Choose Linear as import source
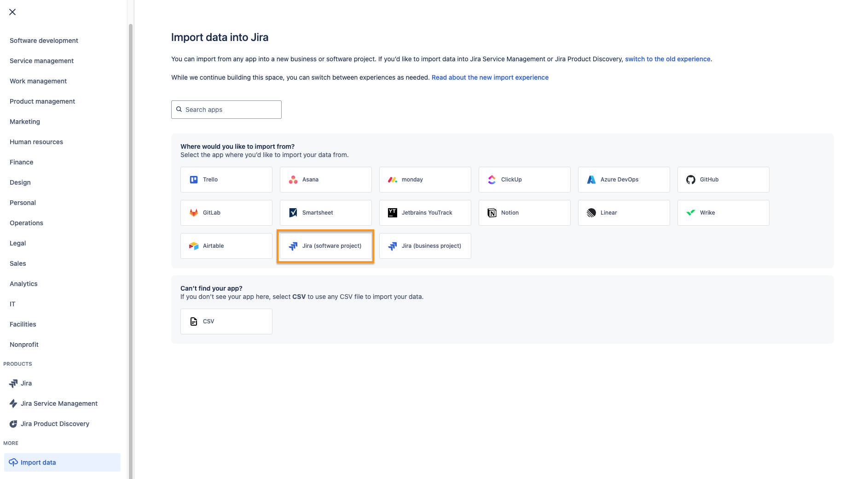 pos(624,212)
